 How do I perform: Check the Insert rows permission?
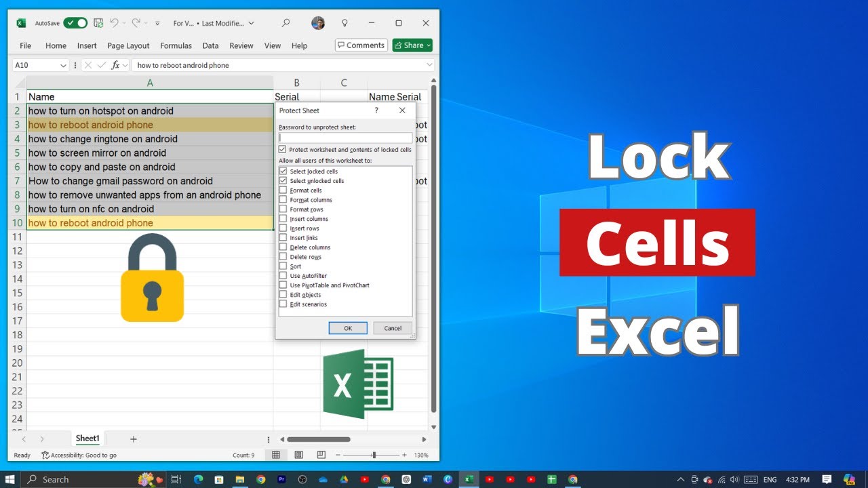tap(283, 228)
